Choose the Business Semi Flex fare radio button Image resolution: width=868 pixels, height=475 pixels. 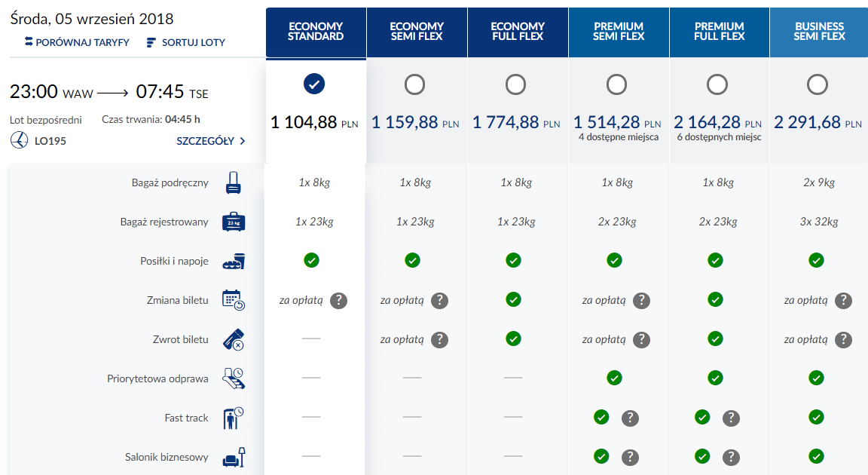click(818, 84)
